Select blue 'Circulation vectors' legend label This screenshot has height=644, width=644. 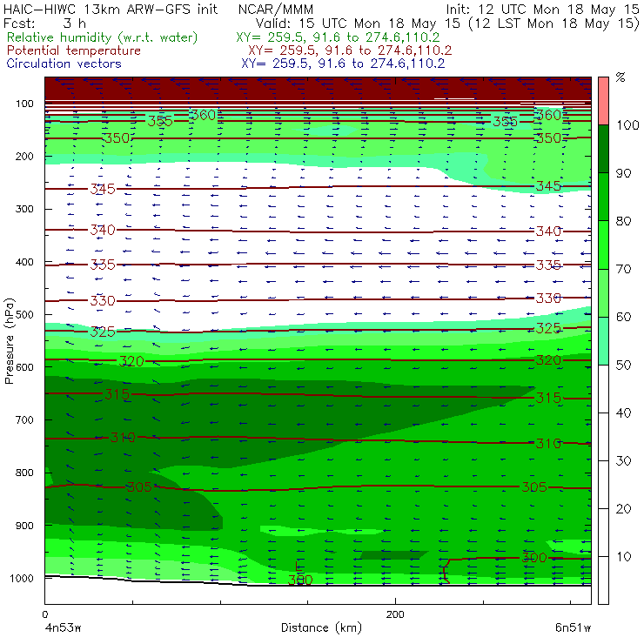click(64, 64)
